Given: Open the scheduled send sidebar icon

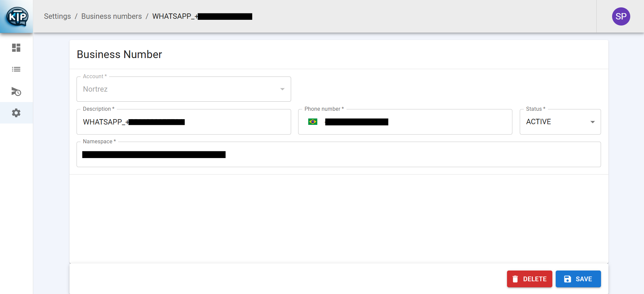Looking at the screenshot, I should click(x=16, y=91).
